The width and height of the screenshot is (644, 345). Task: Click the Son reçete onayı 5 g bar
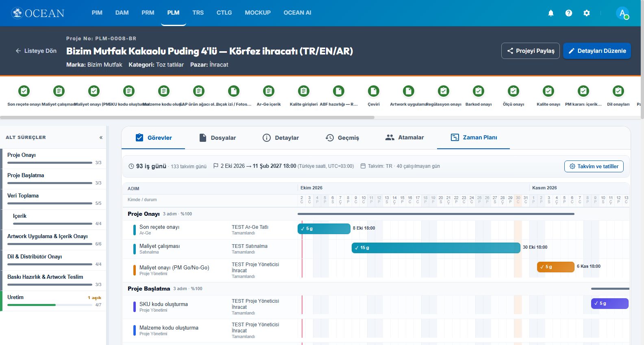point(324,228)
